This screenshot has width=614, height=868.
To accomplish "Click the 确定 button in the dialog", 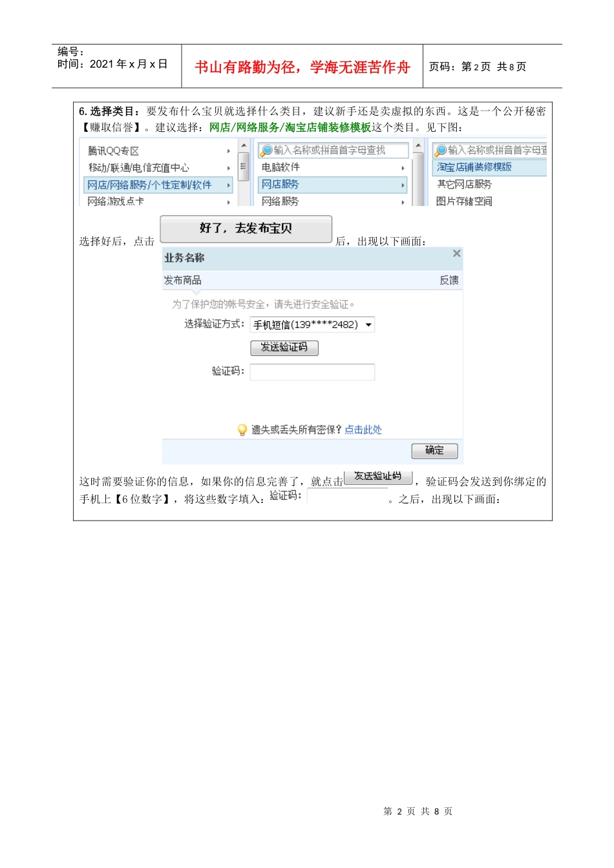I will click(434, 451).
